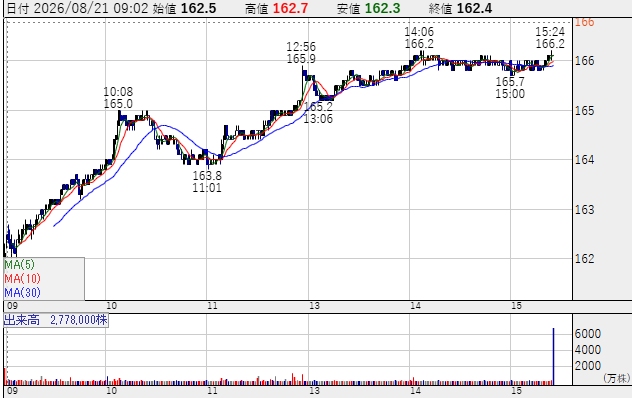The width and height of the screenshot is (632, 398).
Task: Click the 高値 162.7 high value
Action: coord(276,8)
